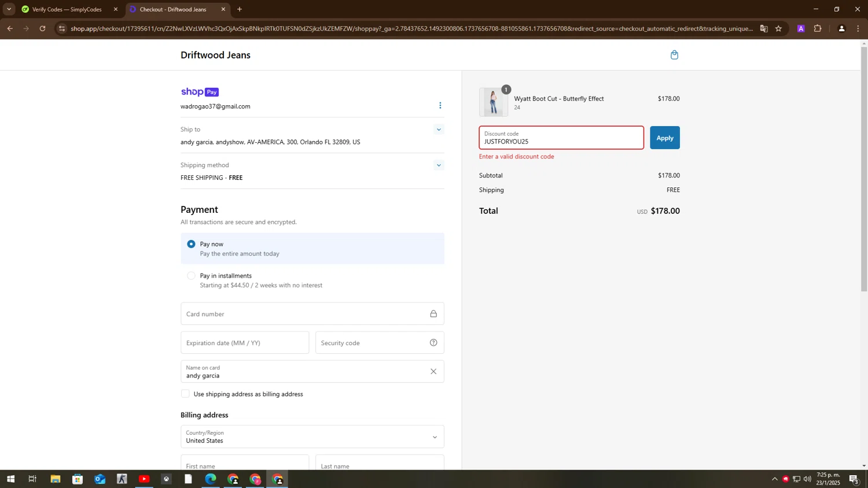Open Microsoft Edge from taskbar
This screenshot has height=488, width=868.
[211, 479]
